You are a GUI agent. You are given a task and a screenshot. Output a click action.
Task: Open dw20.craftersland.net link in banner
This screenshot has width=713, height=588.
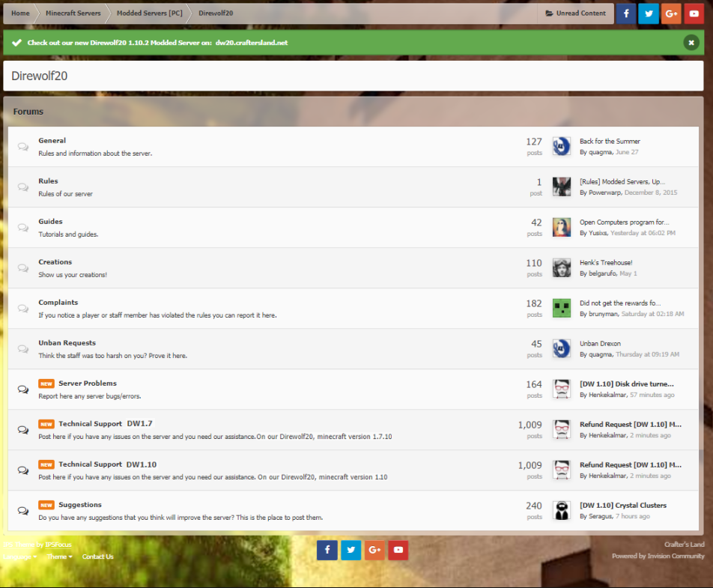pos(252,43)
